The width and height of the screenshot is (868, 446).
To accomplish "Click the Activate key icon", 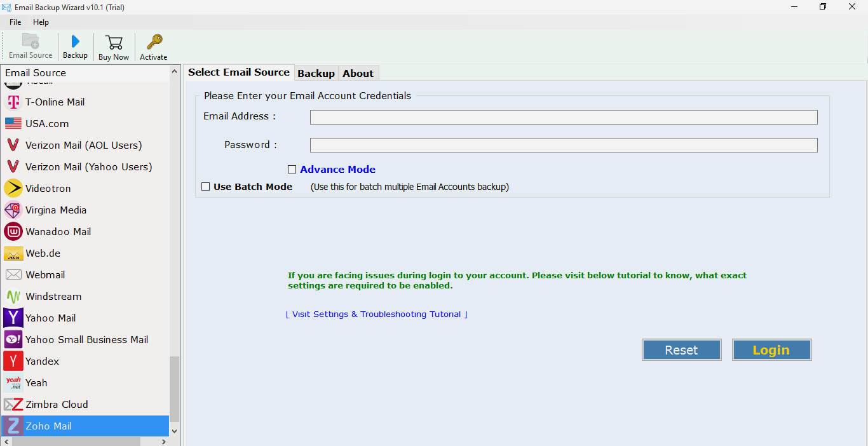I will 154,42.
